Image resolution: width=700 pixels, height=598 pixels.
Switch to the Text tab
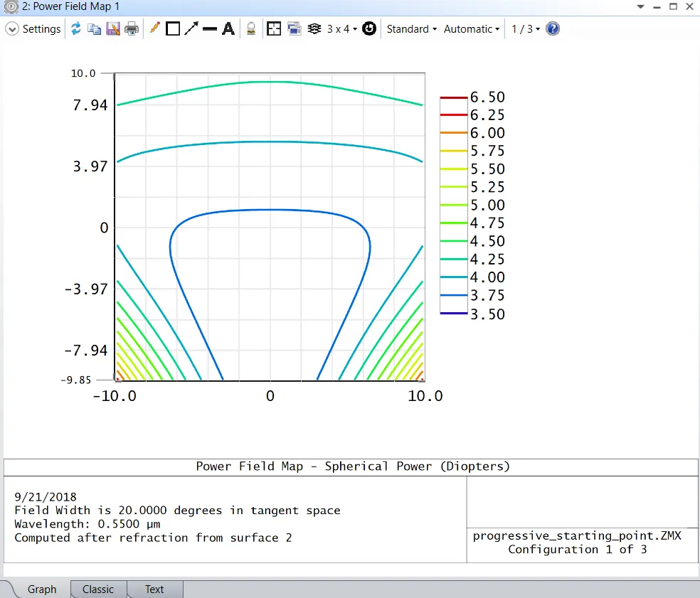click(x=154, y=589)
